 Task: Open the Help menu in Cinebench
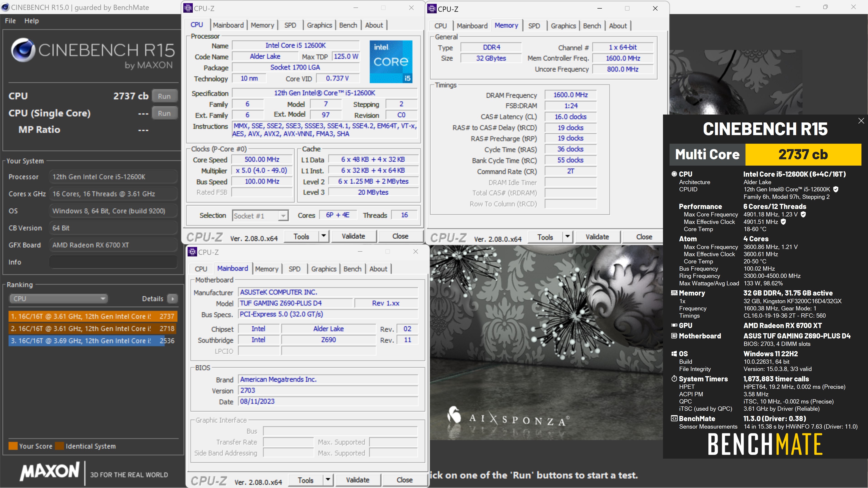pos(31,21)
